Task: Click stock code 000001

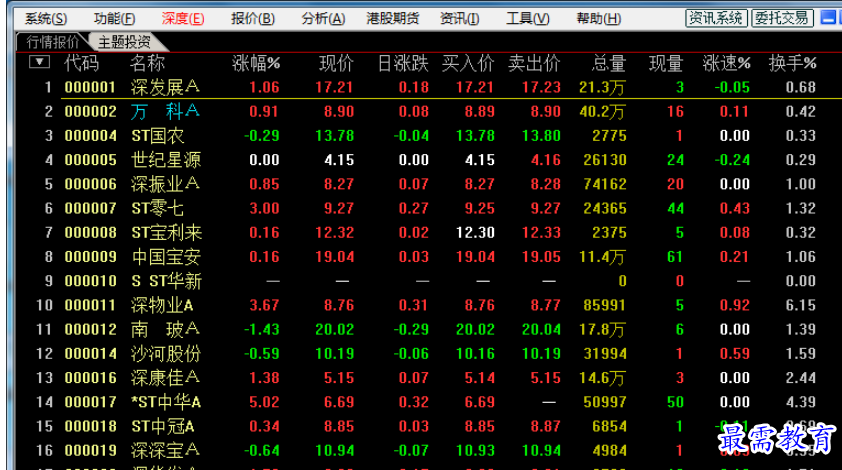Action: (x=90, y=87)
